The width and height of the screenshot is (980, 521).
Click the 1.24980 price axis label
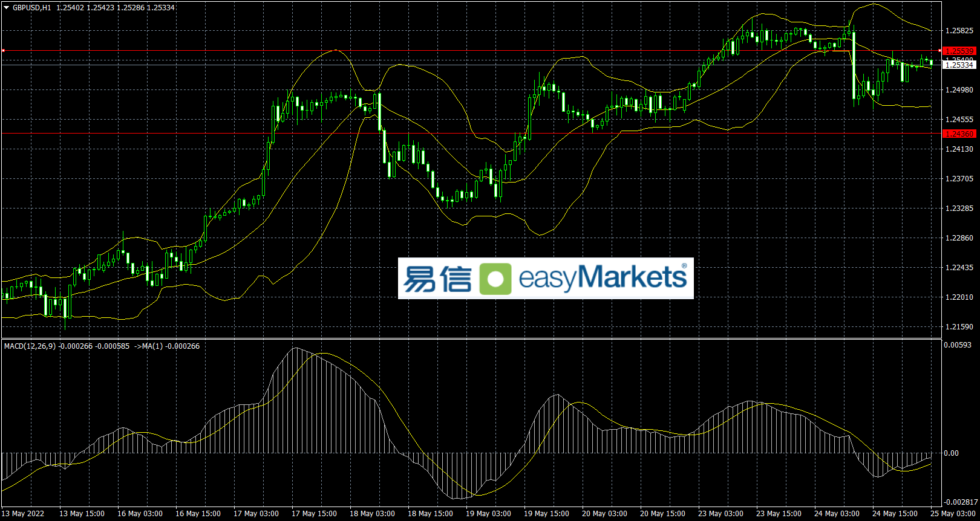pos(959,90)
